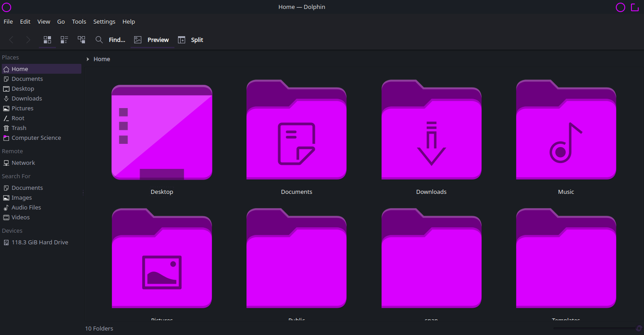Image resolution: width=644 pixels, height=335 pixels.
Task: Switch to Details tree view mode
Action: (81, 40)
